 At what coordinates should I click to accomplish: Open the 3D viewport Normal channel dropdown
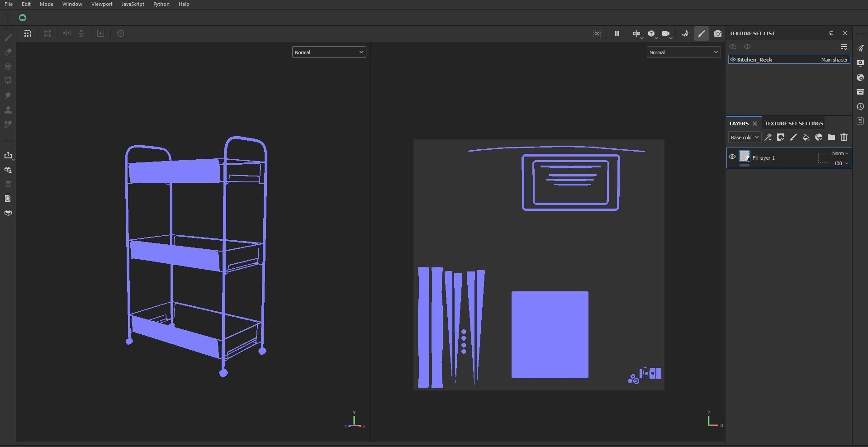[329, 52]
